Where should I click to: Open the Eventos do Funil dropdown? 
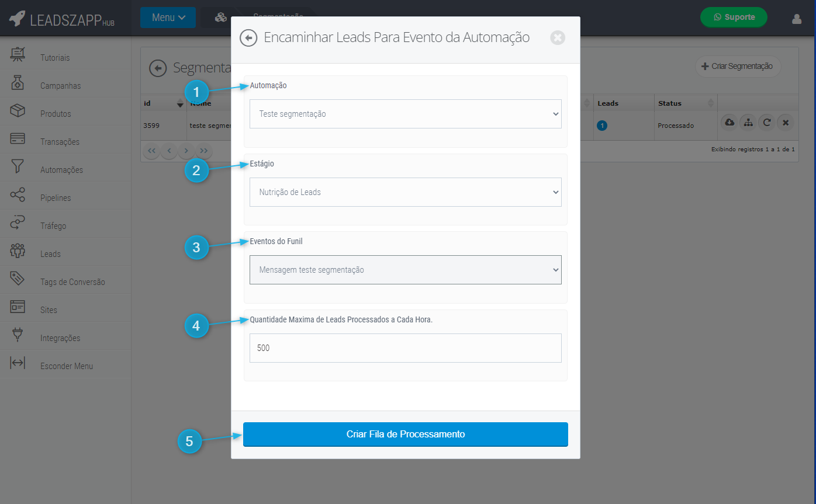[405, 270]
